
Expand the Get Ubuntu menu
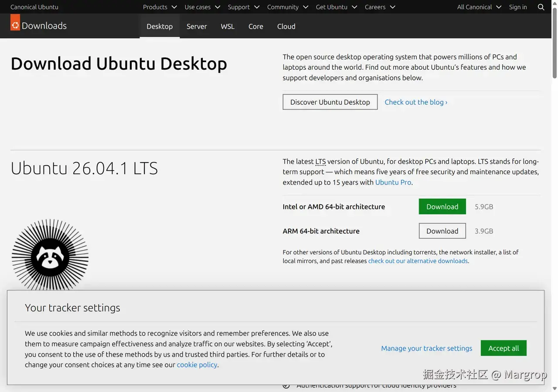pyautogui.click(x=337, y=7)
